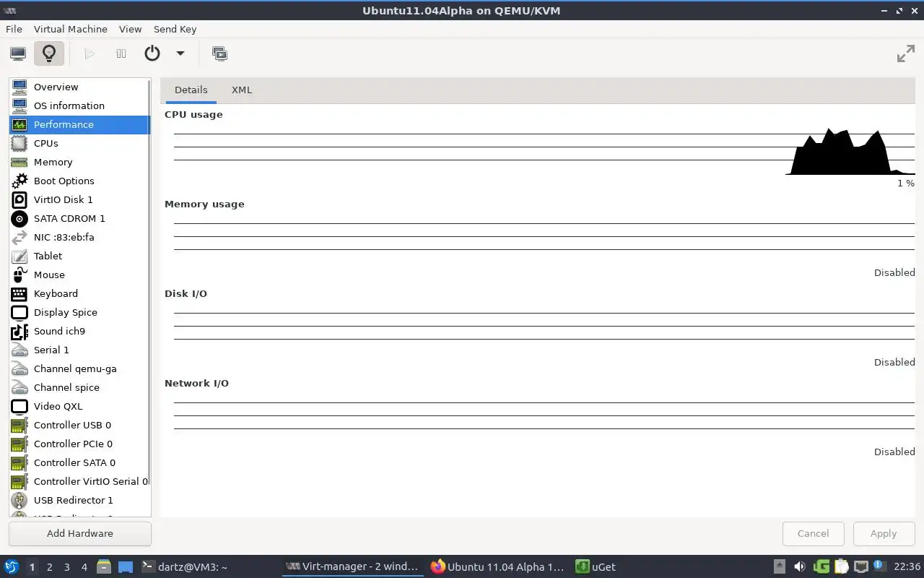Screen dimensions: 924x578
Task: Click the network tray icon
Action: click(x=860, y=567)
